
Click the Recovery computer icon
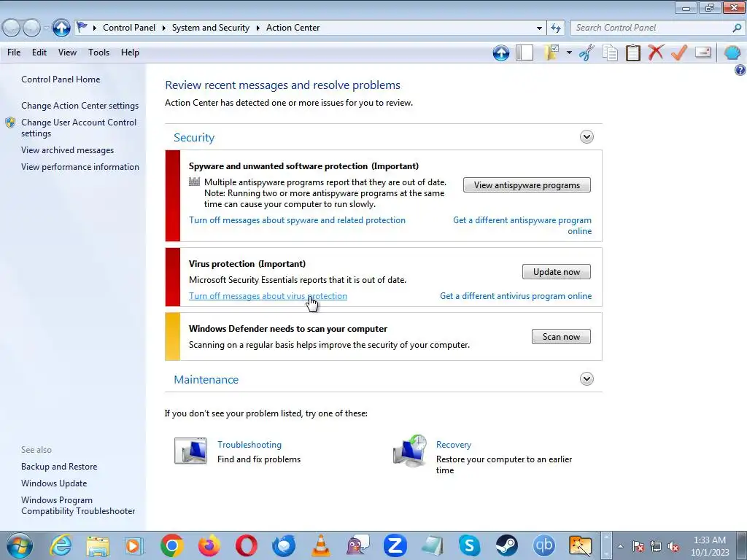click(x=410, y=451)
